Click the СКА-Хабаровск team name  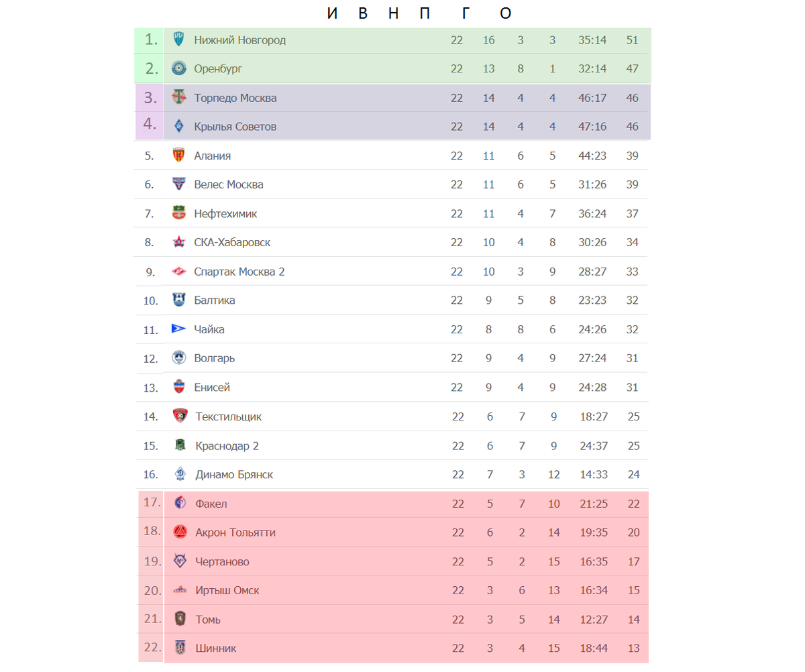[x=232, y=242]
